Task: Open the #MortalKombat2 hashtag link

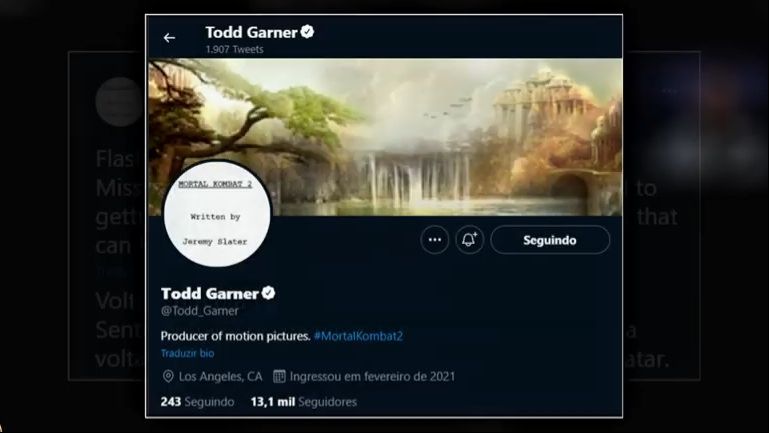Action: click(358, 336)
